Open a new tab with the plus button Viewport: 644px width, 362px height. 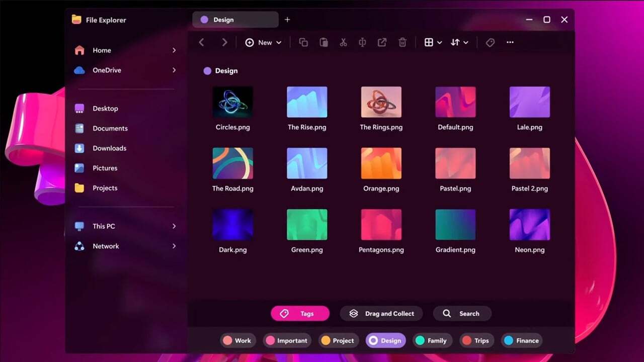(287, 20)
